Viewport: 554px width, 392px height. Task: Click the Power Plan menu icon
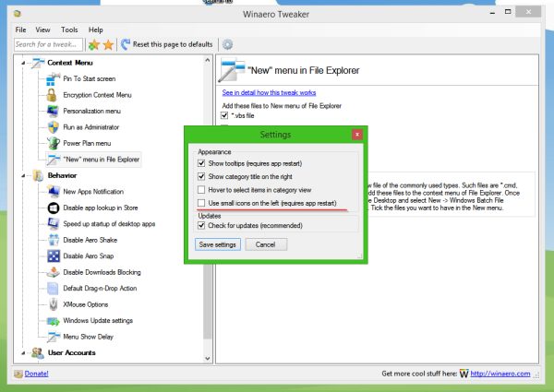click(54, 143)
